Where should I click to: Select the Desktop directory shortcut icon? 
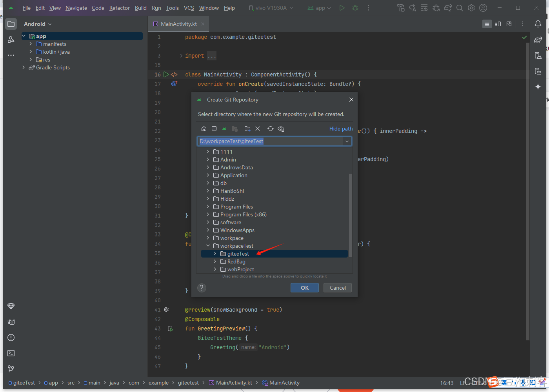[x=214, y=129]
